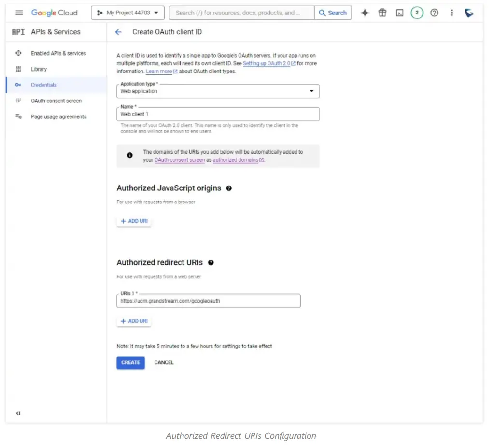Click the Page usage agreements icon
This screenshot has width=493, height=448.
point(18,116)
